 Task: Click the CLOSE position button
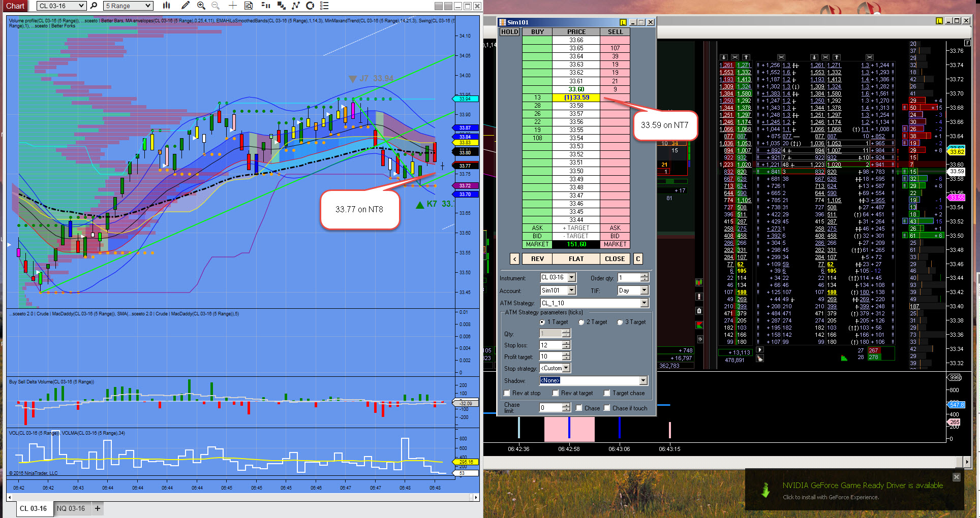click(x=615, y=259)
